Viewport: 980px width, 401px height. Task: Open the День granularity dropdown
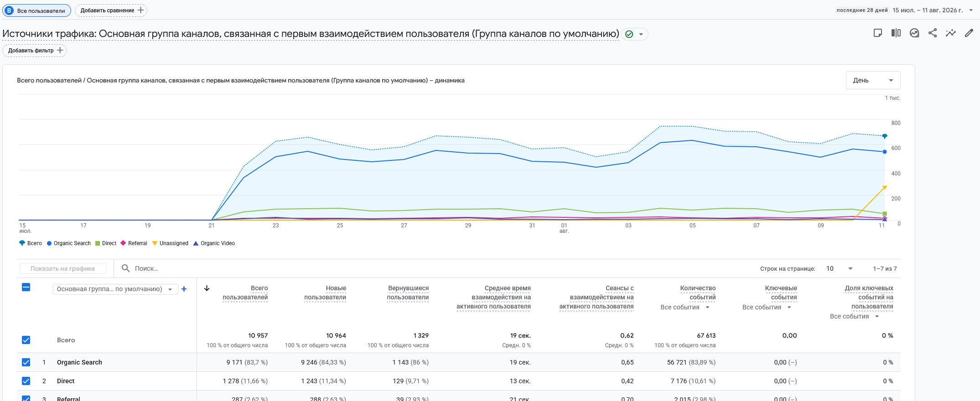873,80
